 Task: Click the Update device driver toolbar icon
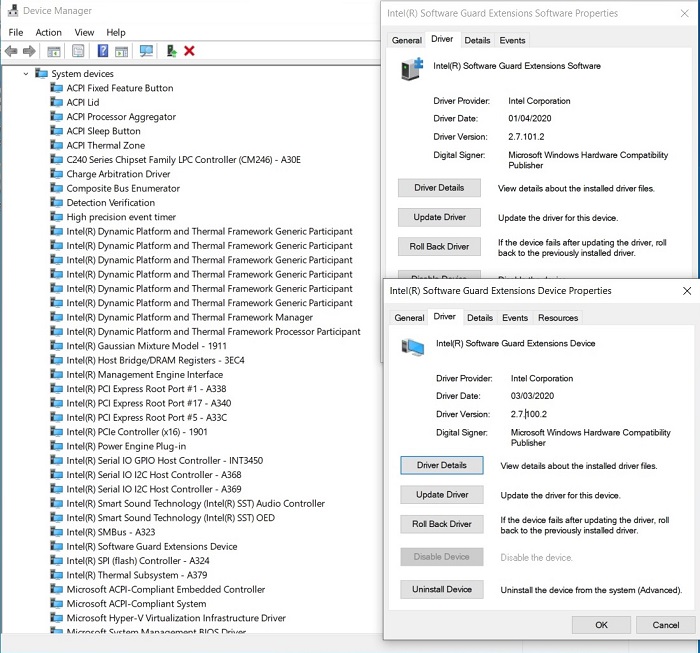click(171, 51)
